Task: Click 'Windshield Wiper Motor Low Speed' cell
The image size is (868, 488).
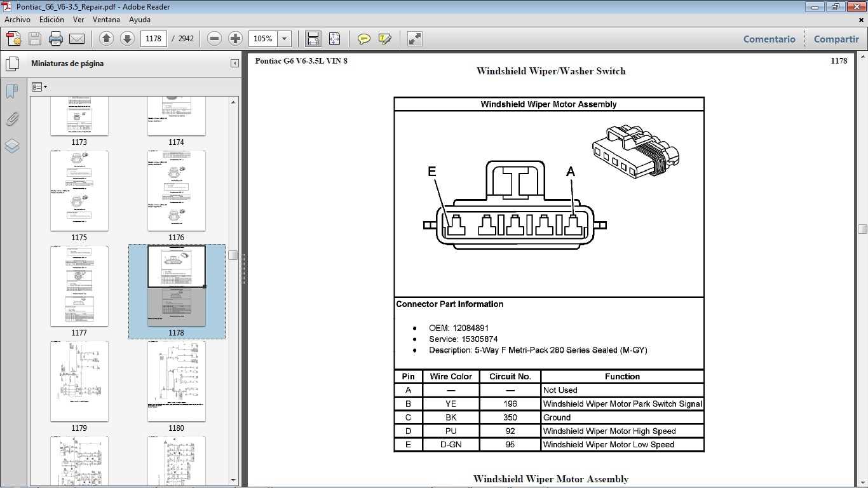Action: click(623, 445)
